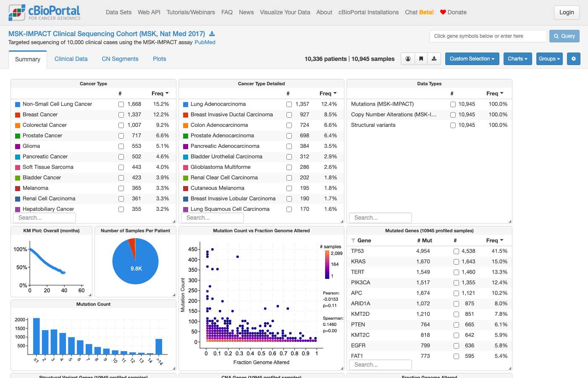Go to the Plots tab
The image size is (588, 378).
point(159,59)
